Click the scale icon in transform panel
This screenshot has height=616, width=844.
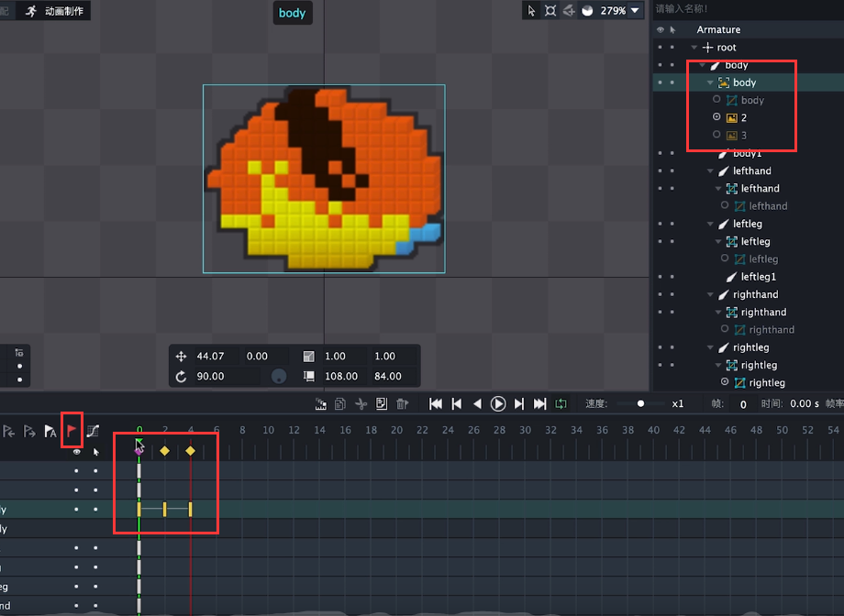click(308, 357)
